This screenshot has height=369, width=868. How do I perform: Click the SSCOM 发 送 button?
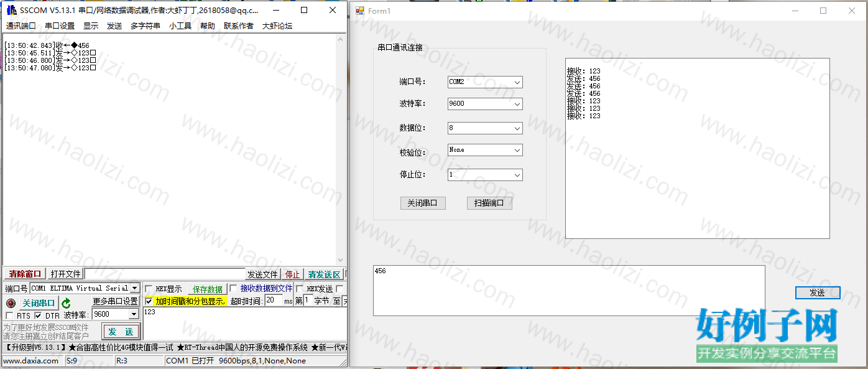pyautogui.click(x=121, y=332)
